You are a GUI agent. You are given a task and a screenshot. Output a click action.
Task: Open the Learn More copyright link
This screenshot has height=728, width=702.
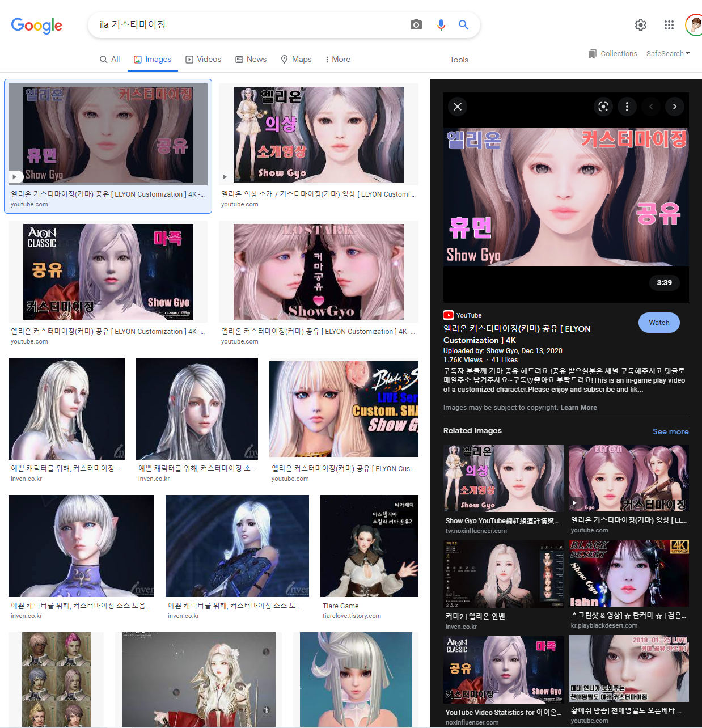pos(578,408)
